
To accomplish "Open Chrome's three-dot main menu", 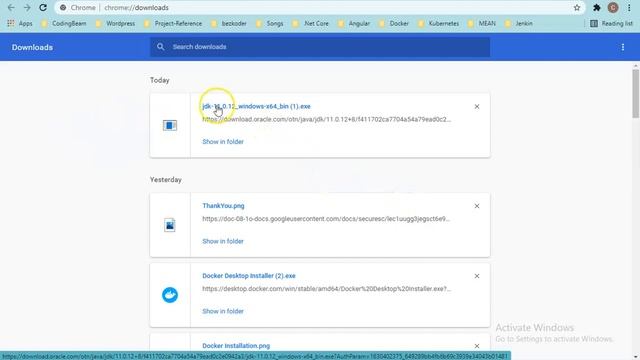I will click(x=629, y=8).
